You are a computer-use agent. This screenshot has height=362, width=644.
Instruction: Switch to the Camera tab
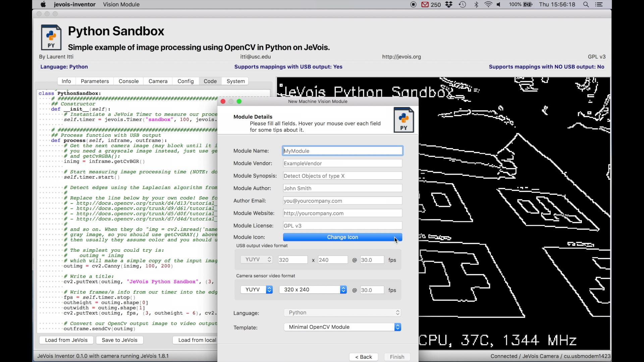pyautogui.click(x=158, y=81)
